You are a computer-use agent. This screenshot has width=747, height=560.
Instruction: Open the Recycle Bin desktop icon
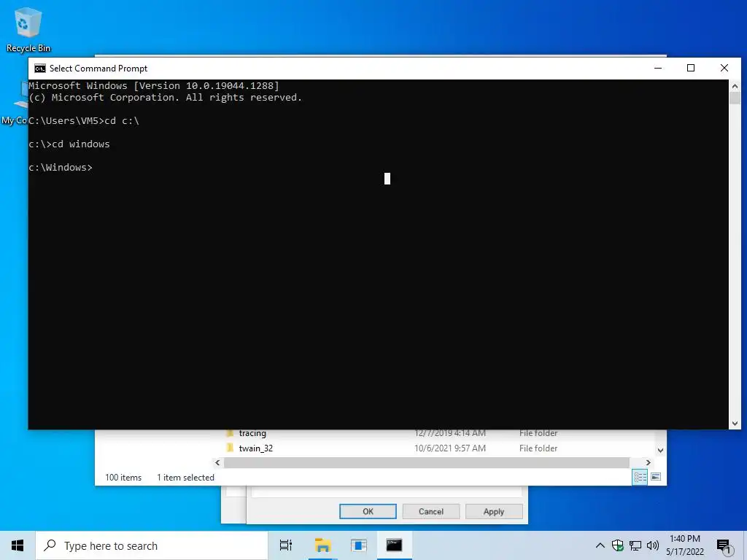pos(28,29)
